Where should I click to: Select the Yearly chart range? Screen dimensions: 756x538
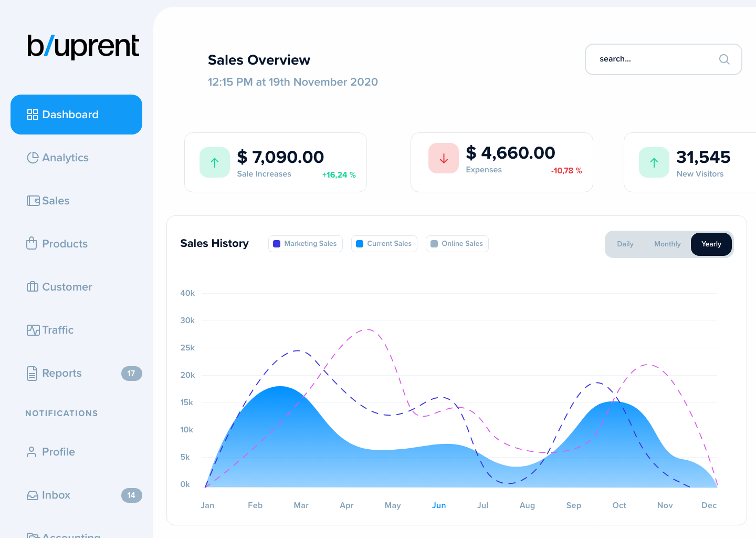[x=711, y=244]
